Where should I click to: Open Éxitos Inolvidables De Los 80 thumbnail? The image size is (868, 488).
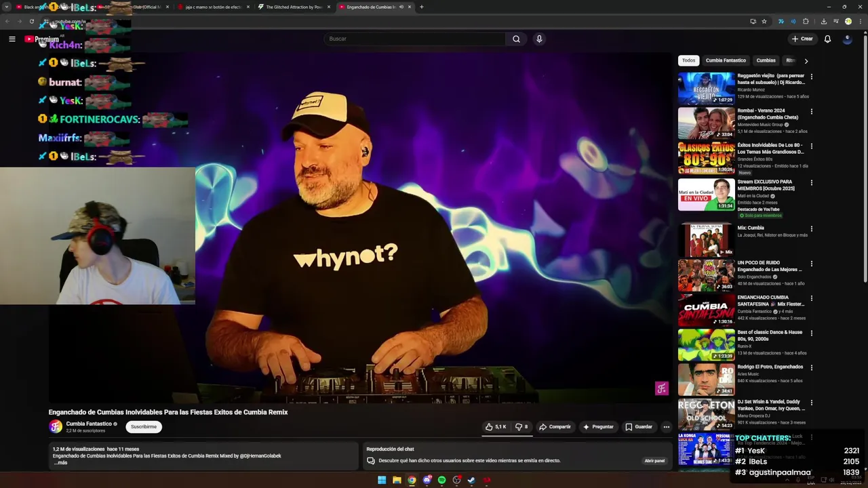[x=706, y=158]
